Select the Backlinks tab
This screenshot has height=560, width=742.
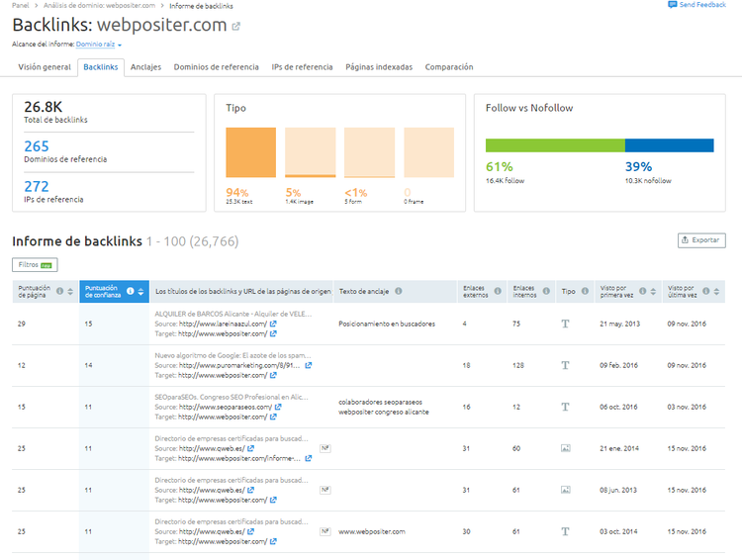click(x=101, y=67)
